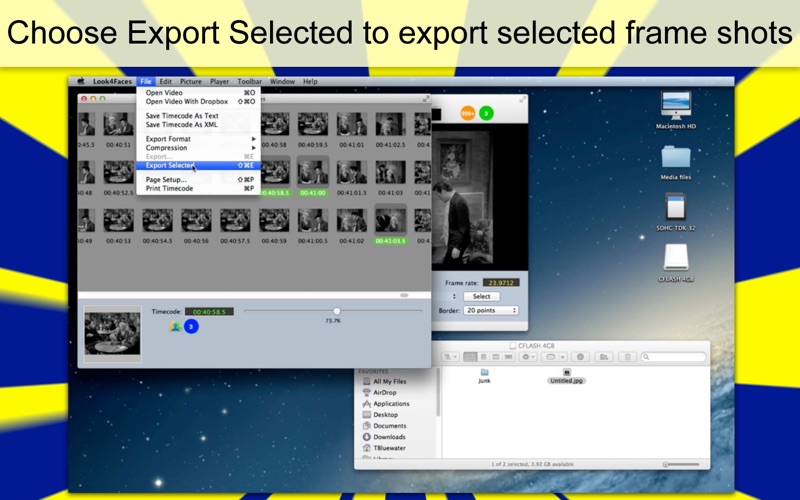
Task: Open the Picture menu
Action: (x=191, y=81)
